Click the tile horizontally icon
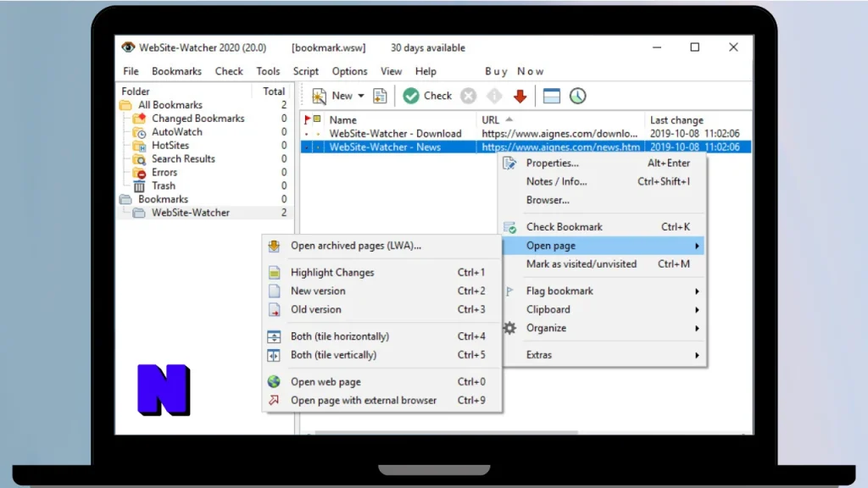This screenshot has height=488, width=868. click(274, 336)
